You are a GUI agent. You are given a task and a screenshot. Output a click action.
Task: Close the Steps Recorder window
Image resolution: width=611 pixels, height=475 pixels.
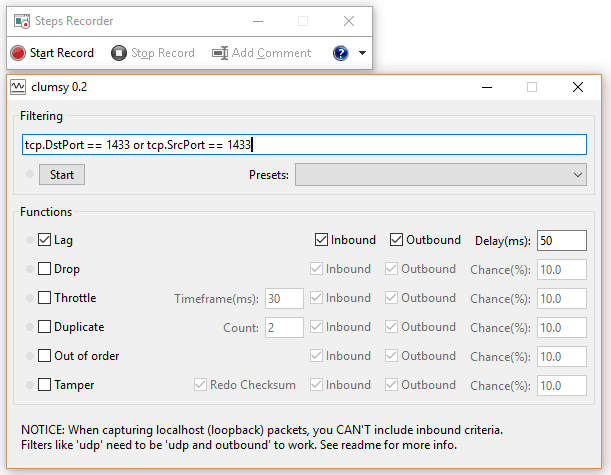point(349,21)
